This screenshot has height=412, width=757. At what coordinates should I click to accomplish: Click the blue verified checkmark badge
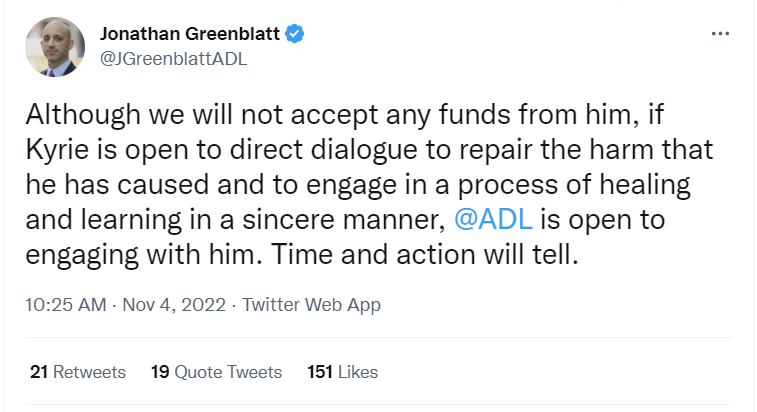click(294, 34)
